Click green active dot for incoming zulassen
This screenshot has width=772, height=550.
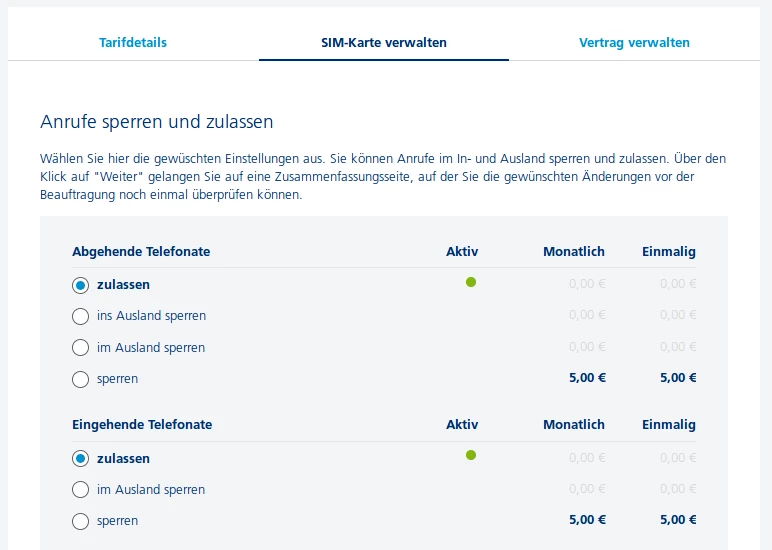click(471, 455)
